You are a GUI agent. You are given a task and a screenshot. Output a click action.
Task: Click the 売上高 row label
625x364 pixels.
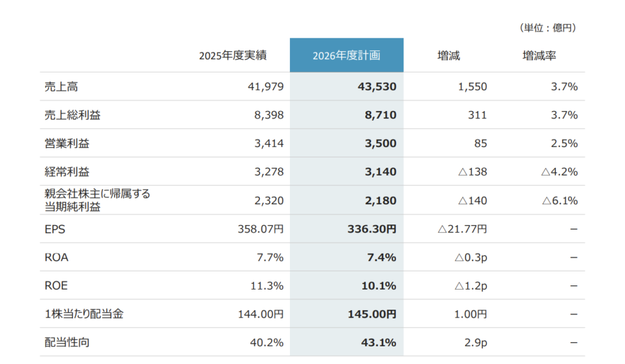pyautogui.click(x=59, y=87)
